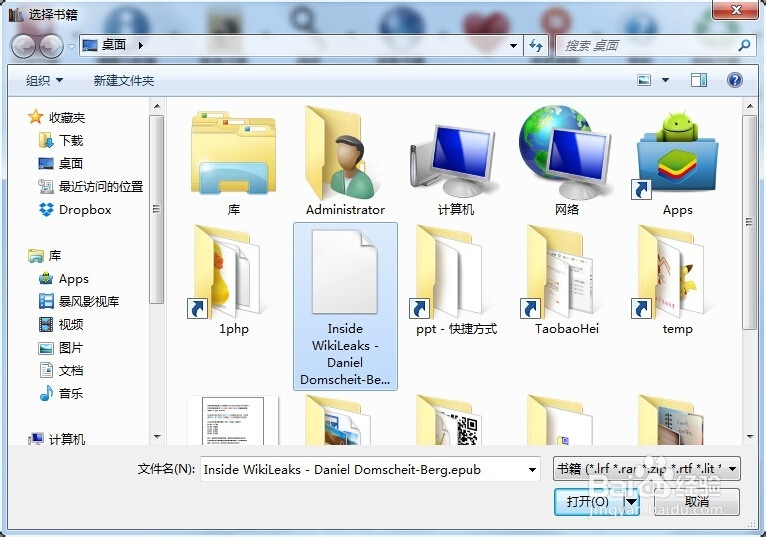Viewport: 766px width, 537px height.
Task: Open Dropbox in the sidebar
Action: pos(75,210)
